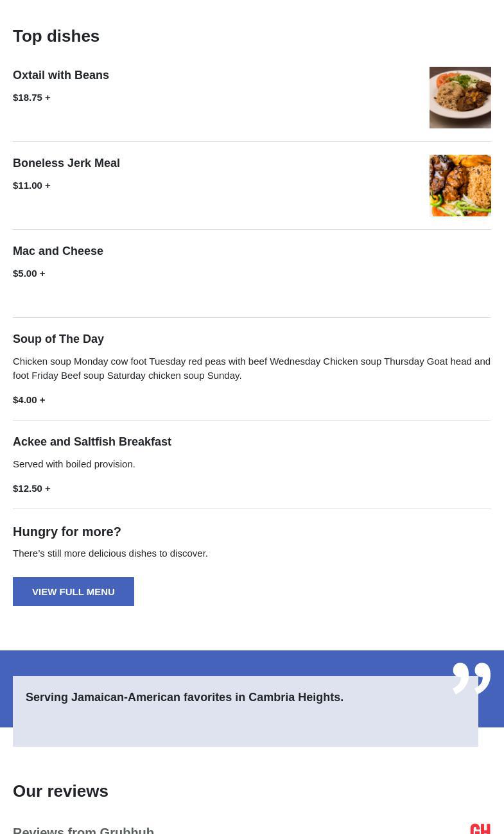Click the $5.00 + Mac and Cheese price
Image resolution: width=504 pixels, height=834 pixels.
(29, 274)
